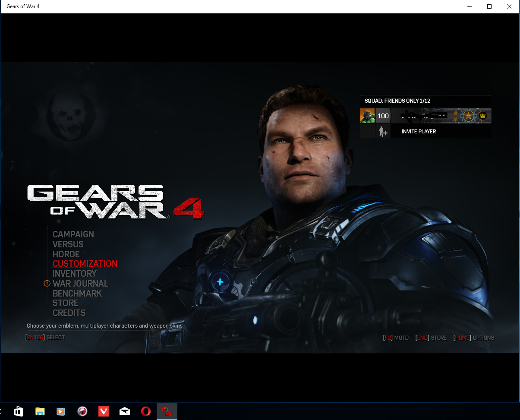Close the Gears of War 4 window
Screen dimensions: 520x420
pos(509,6)
